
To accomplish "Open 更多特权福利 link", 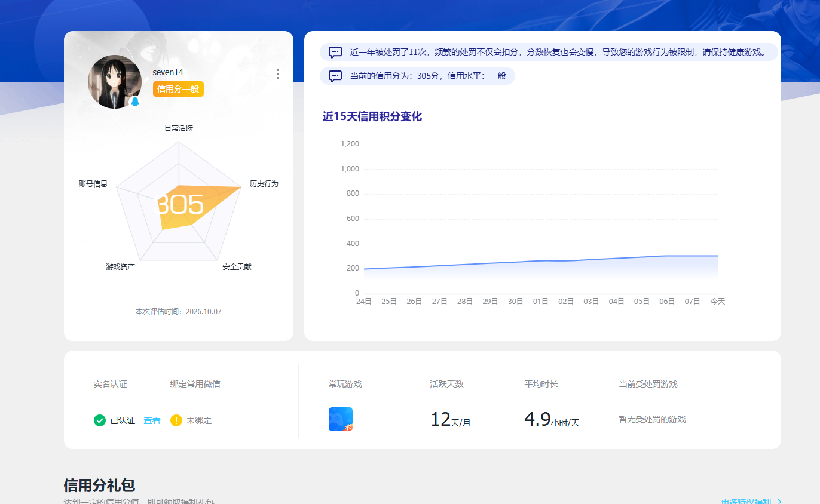I will tap(751, 502).
